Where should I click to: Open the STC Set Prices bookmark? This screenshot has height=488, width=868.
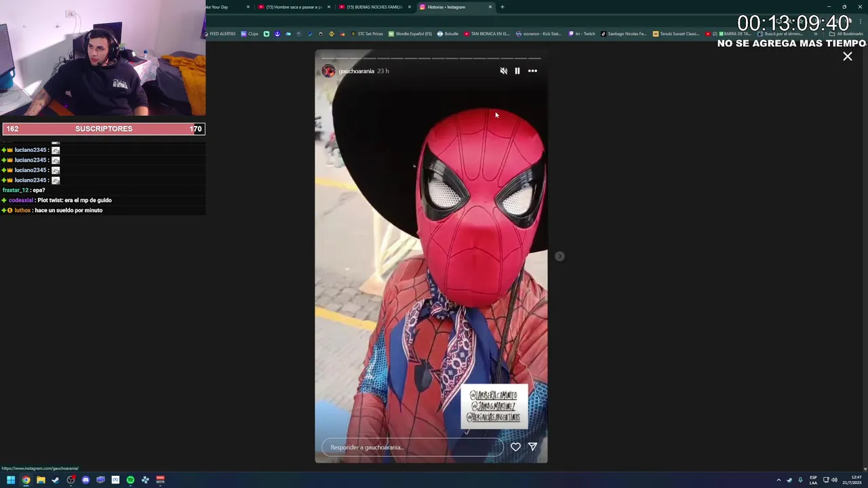[367, 34]
